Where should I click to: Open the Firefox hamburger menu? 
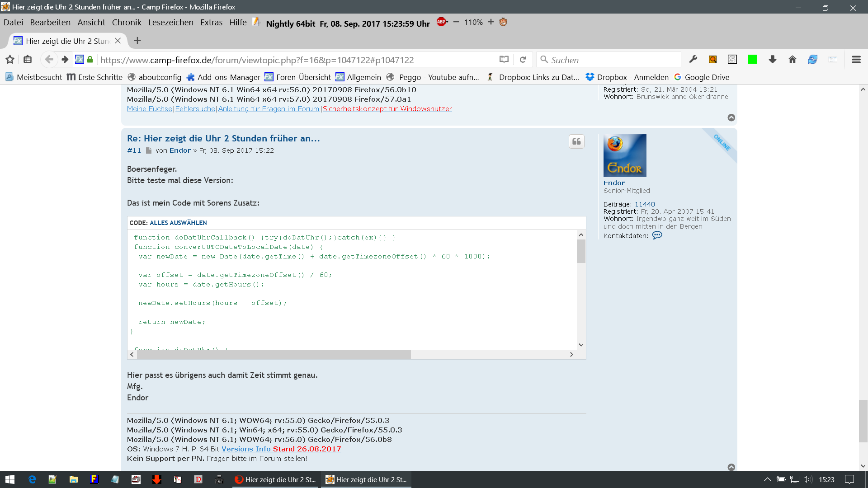point(856,59)
